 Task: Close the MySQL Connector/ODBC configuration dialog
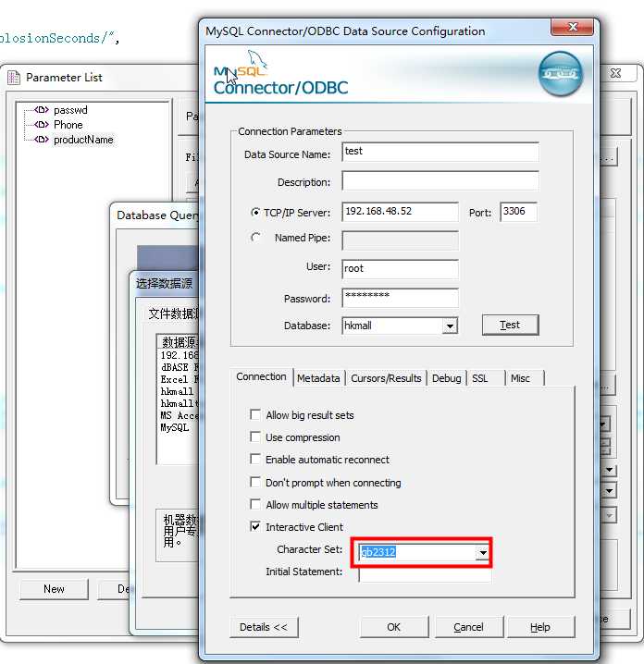pos(572,27)
